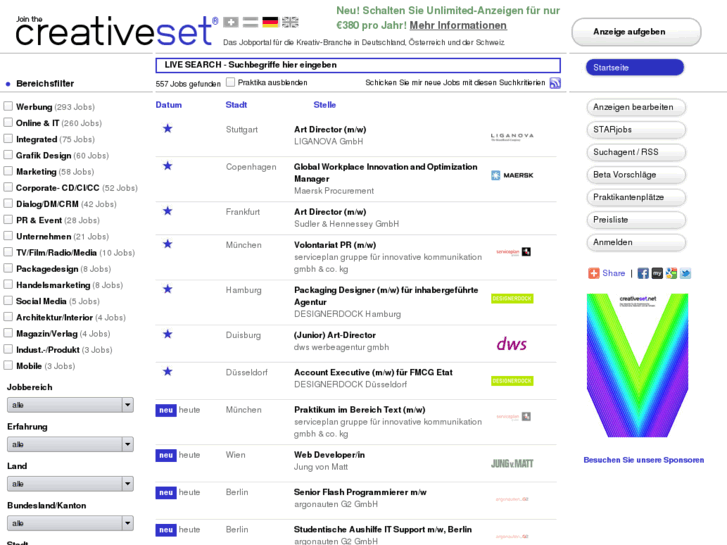Select the Austrian flag language icon
Viewport: 727px width, 545px height.
[x=251, y=22]
